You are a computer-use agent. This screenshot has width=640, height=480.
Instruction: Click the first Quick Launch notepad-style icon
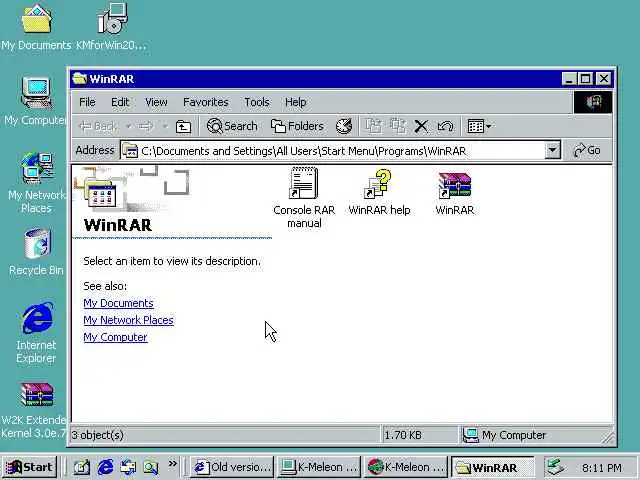point(82,467)
